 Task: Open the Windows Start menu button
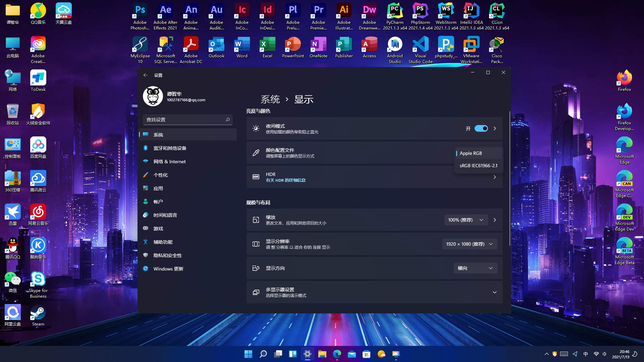tap(248, 354)
